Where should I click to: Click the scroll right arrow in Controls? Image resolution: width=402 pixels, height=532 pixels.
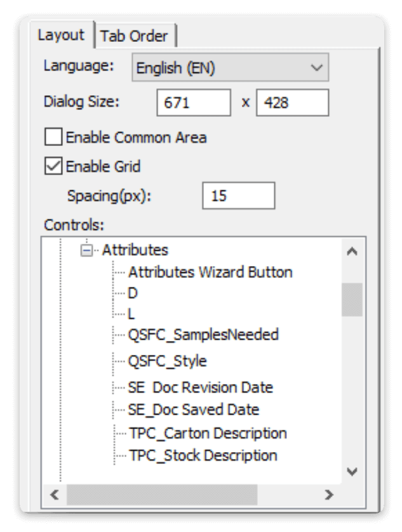328,495
